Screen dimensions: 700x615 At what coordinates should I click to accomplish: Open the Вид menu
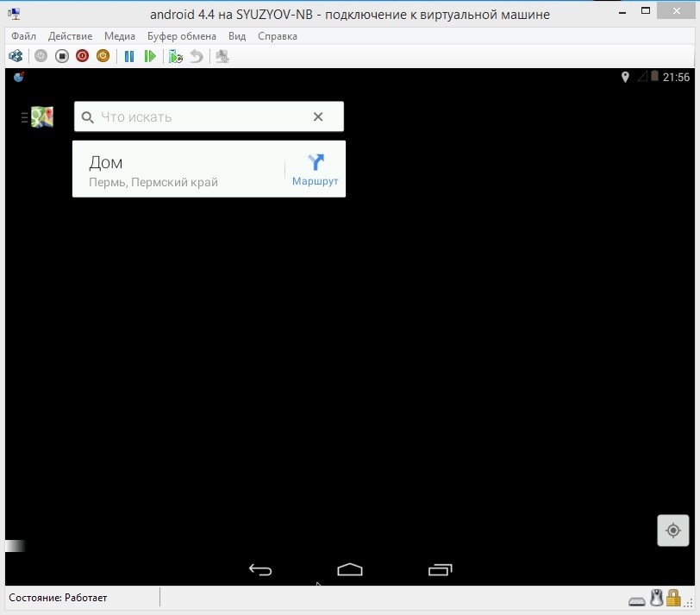(237, 36)
